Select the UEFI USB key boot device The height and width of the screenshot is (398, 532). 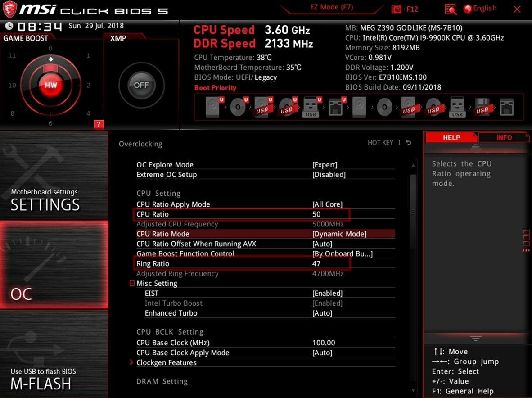311,107
